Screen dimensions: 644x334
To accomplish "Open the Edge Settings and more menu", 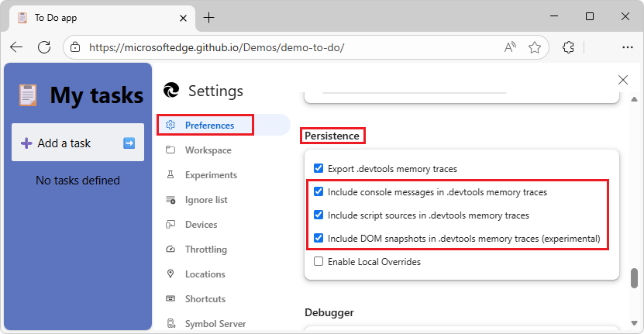I will 628,47.
